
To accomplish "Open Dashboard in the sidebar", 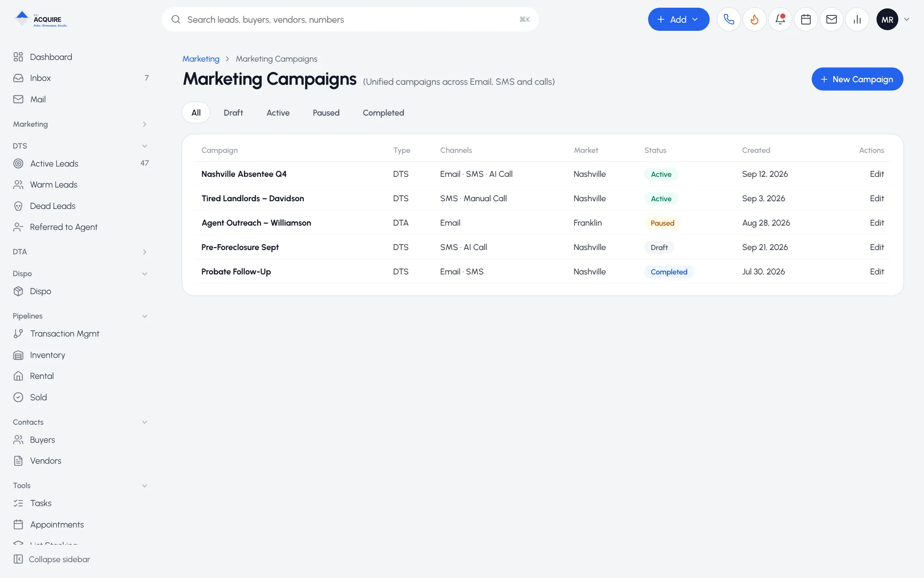I will click(x=80, y=57).
